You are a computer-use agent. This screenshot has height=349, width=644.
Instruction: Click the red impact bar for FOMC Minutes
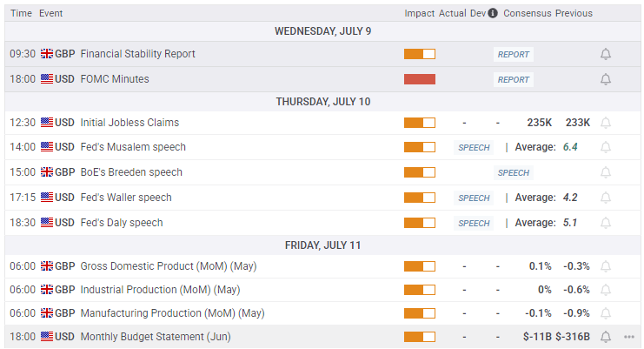(x=419, y=79)
